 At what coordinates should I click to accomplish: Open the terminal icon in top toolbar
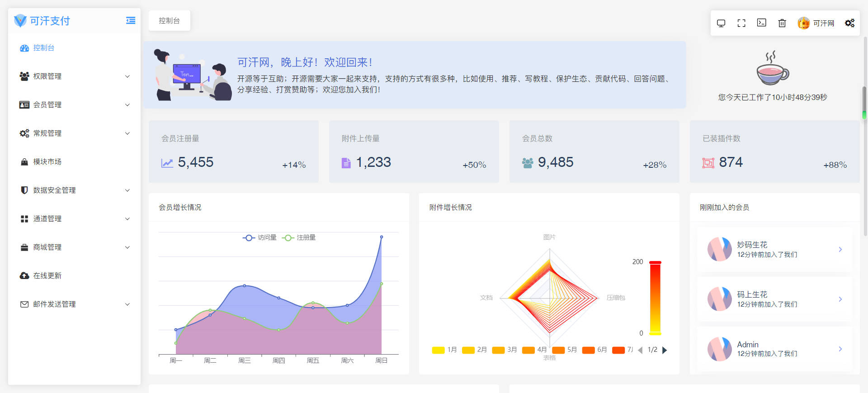(x=762, y=23)
